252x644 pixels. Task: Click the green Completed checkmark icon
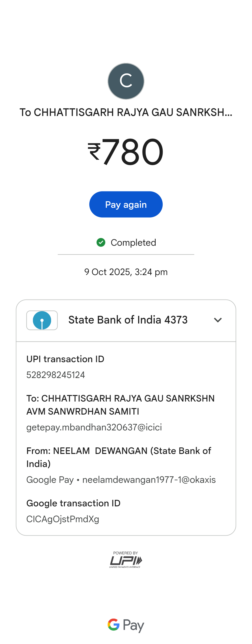pyautogui.click(x=101, y=242)
